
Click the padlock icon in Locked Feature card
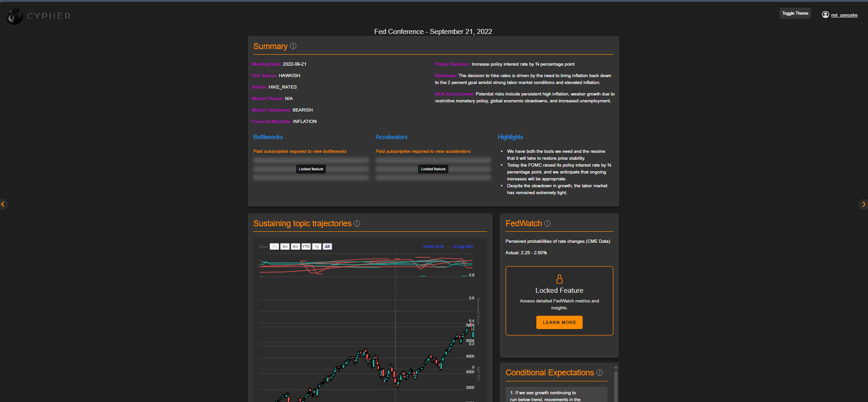point(559,279)
